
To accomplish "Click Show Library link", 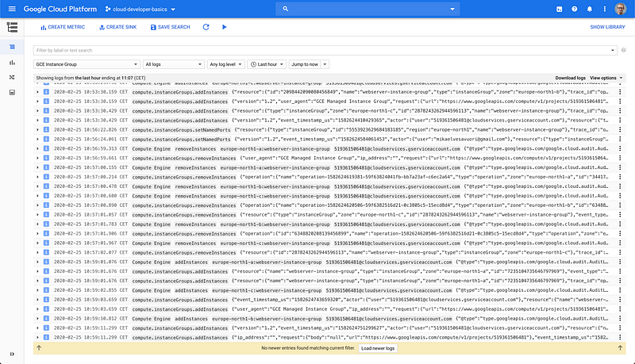I will click(607, 27).
